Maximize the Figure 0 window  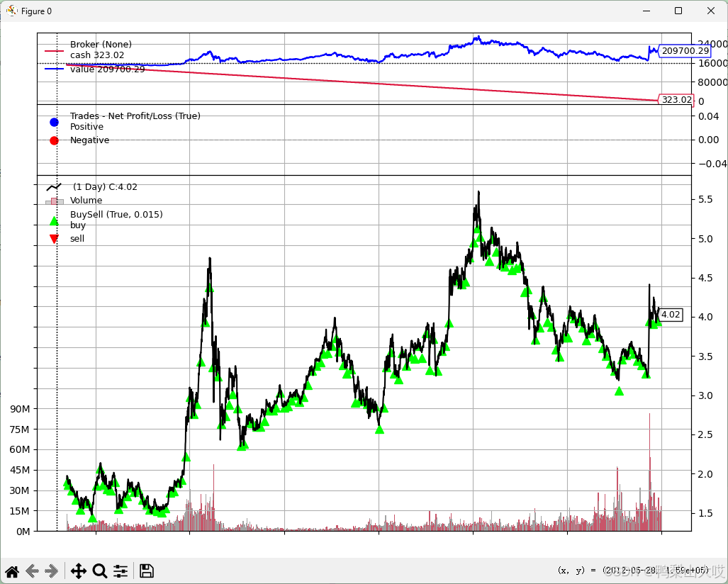coord(678,11)
